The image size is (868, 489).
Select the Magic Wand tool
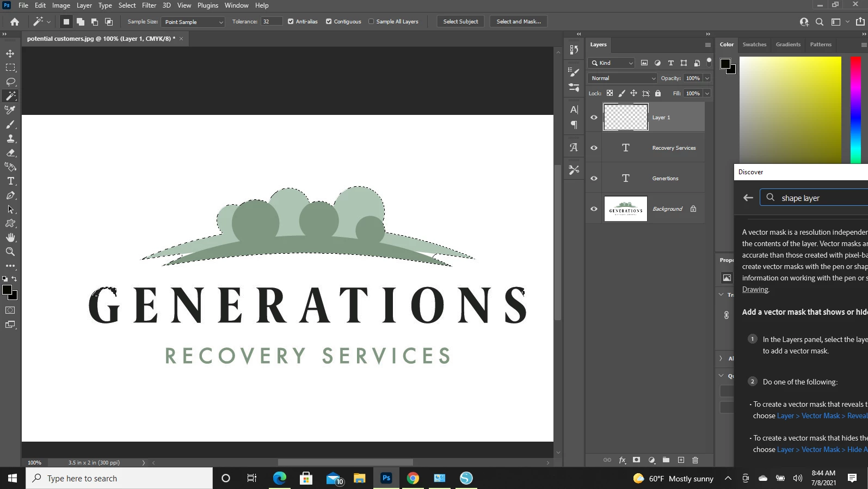10,96
